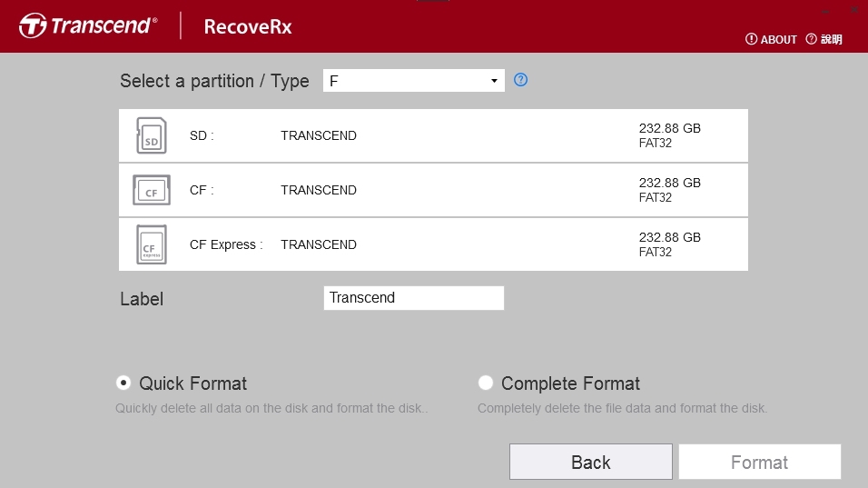Click the Transcend logo icon

[33, 25]
